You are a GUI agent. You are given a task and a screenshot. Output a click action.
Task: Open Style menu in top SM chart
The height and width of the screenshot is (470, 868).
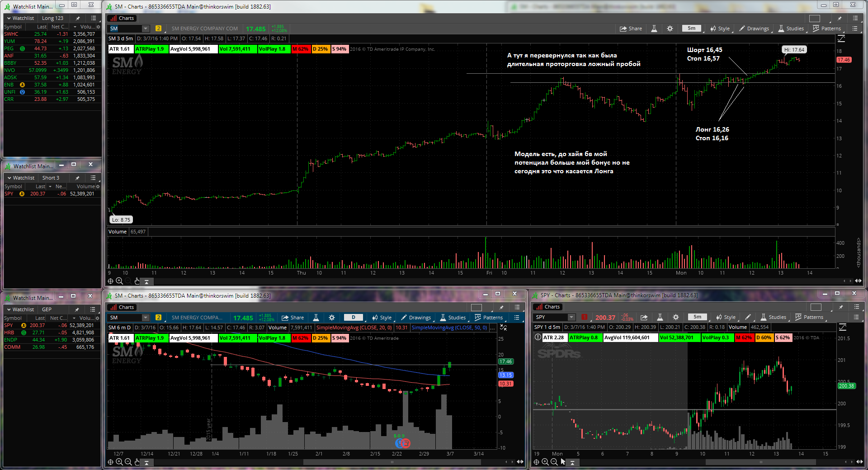pos(720,28)
